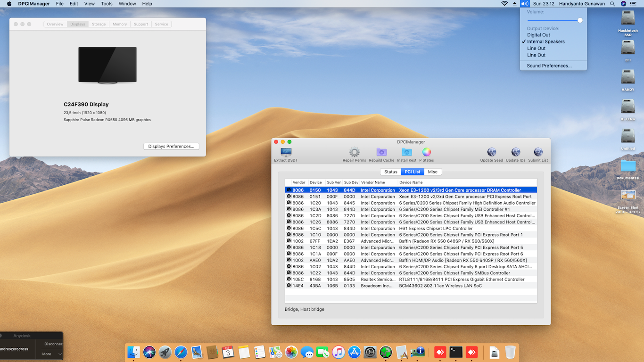Image resolution: width=644 pixels, height=362 pixels.
Task: Click the Submit List globe icon
Action: coord(538,152)
